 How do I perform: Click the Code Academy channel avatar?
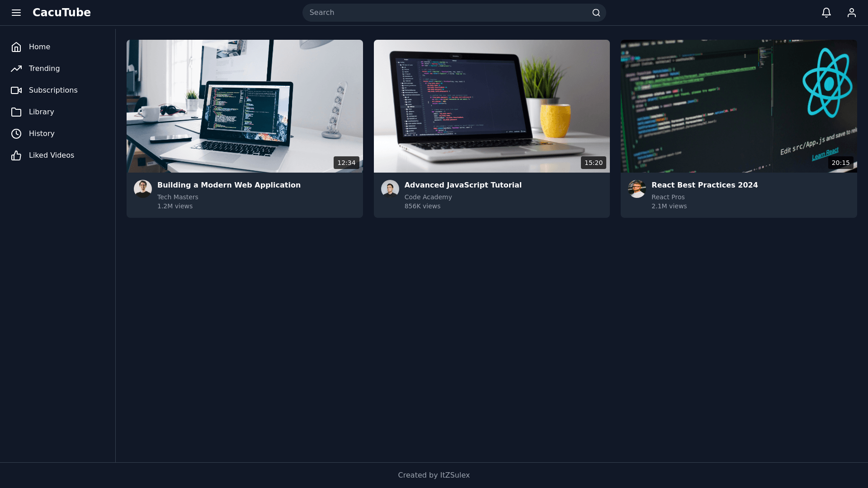[390, 189]
